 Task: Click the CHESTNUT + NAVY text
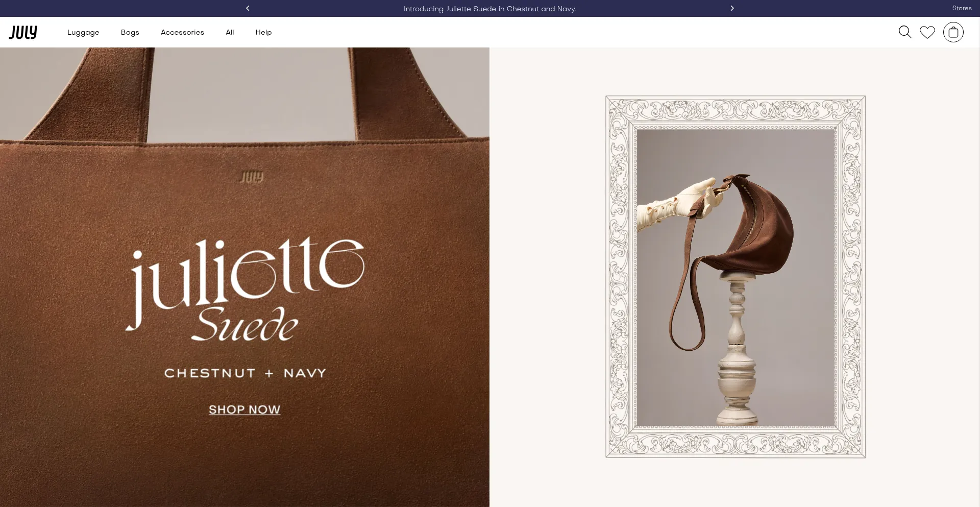point(245,373)
